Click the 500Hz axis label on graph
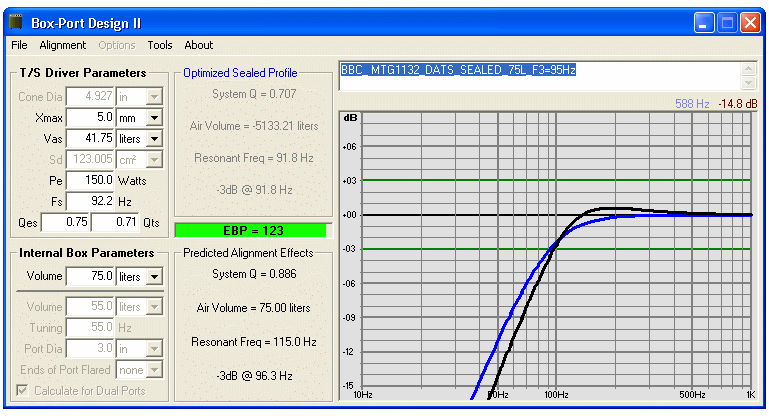769x416 pixels. (692, 394)
